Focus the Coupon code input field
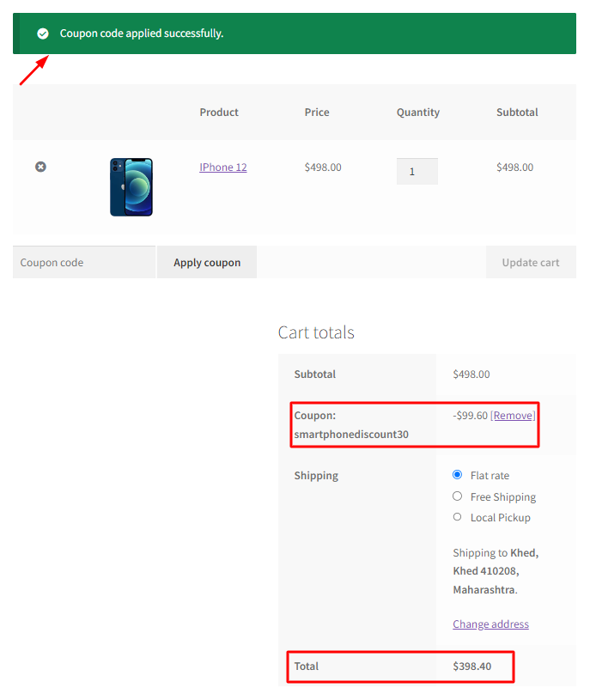 (84, 262)
